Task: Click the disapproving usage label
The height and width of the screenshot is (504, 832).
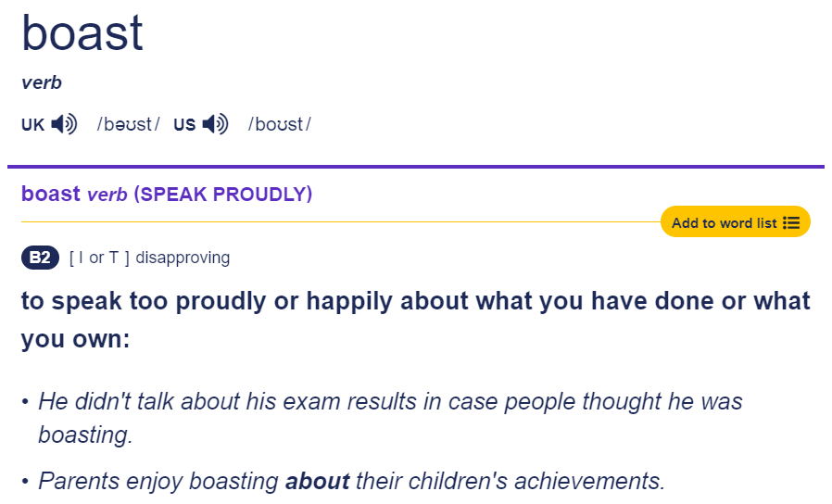Action: (183, 258)
